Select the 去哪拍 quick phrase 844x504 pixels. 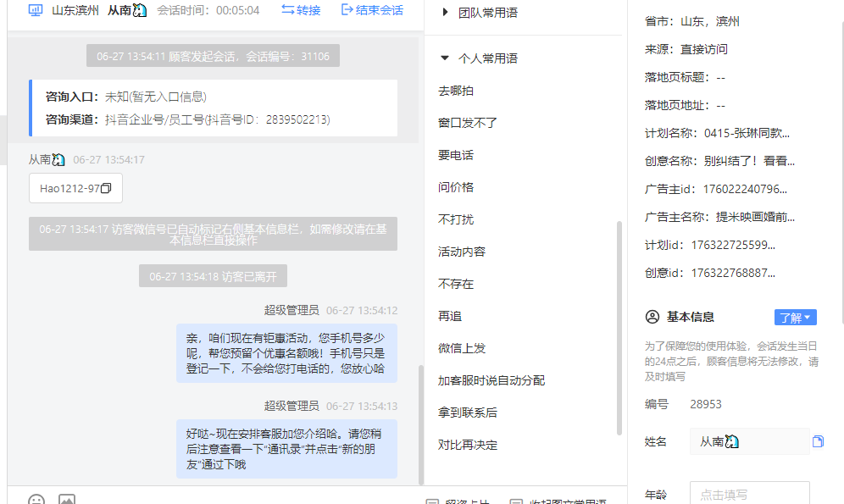(456, 91)
